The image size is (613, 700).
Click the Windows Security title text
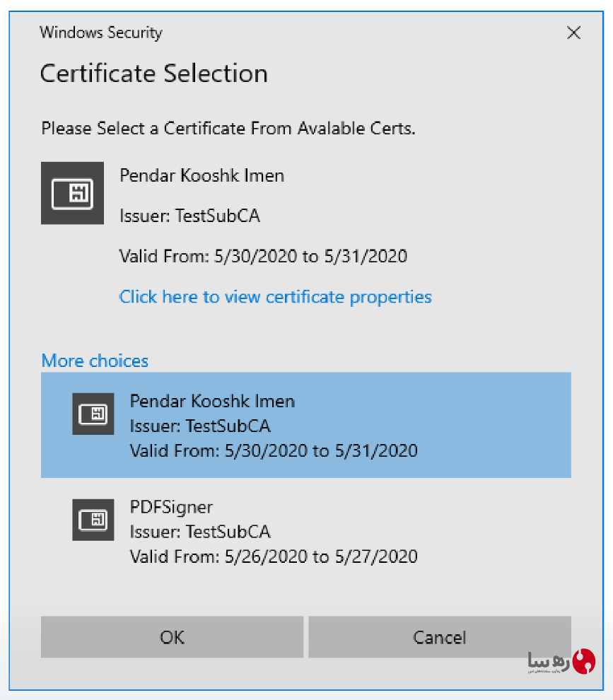[101, 33]
